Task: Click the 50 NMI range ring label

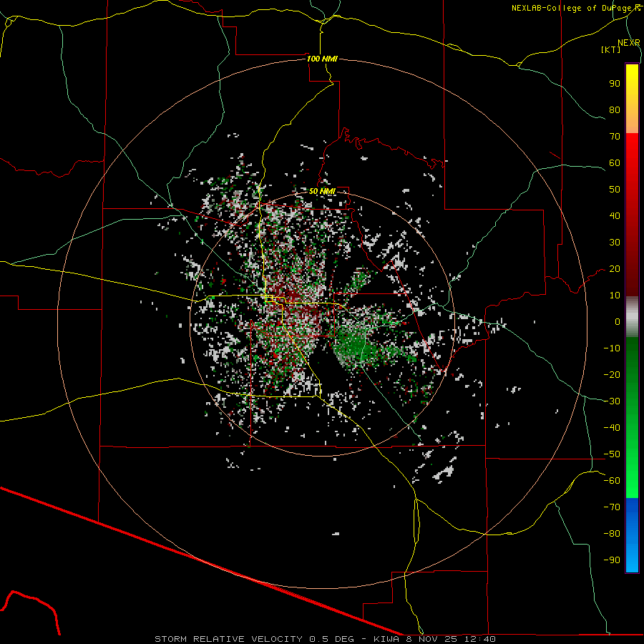Action: (x=322, y=191)
